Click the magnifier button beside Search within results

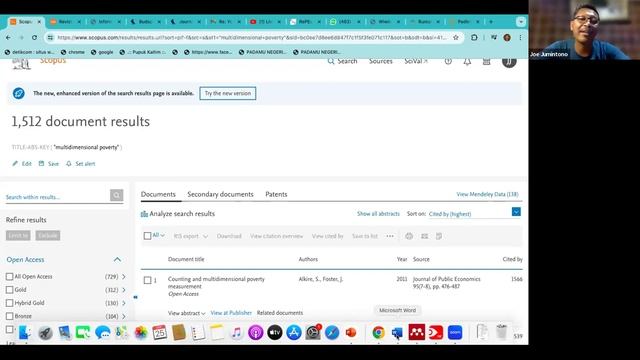coord(116,195)
